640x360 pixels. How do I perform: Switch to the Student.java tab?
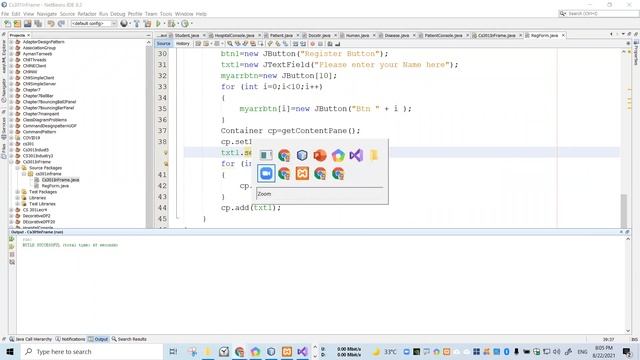(187, 36)
